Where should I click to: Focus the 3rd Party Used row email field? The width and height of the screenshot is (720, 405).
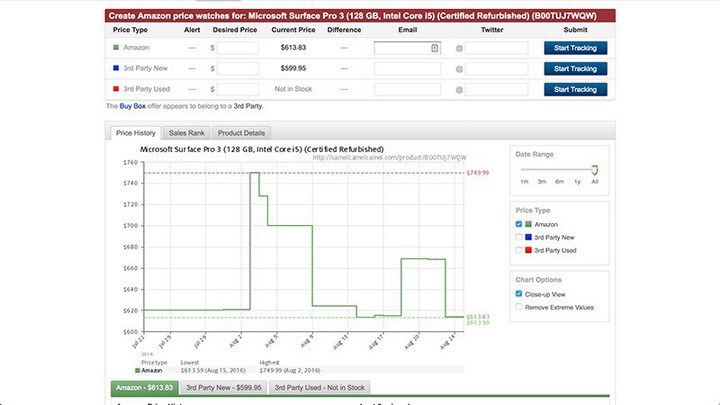(x=407, y=89)
